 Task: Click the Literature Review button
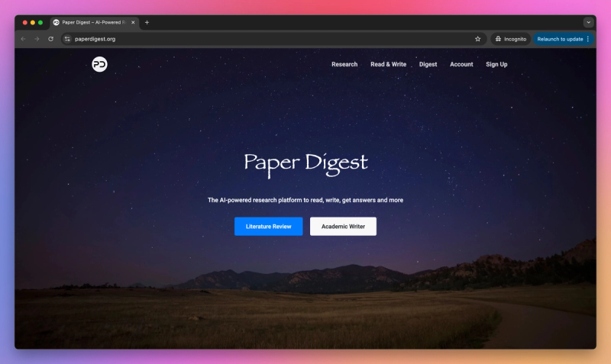coord(269,226)
